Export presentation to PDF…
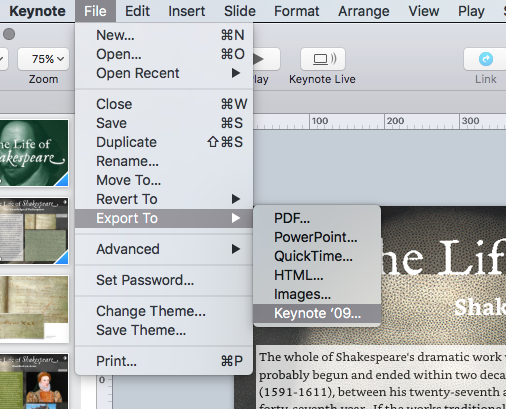This screenshot has width=506, height=409. [x=317, y=218]
